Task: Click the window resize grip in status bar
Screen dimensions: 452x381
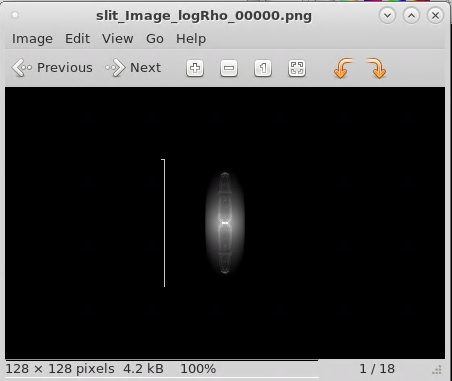Action: [437, 369]
